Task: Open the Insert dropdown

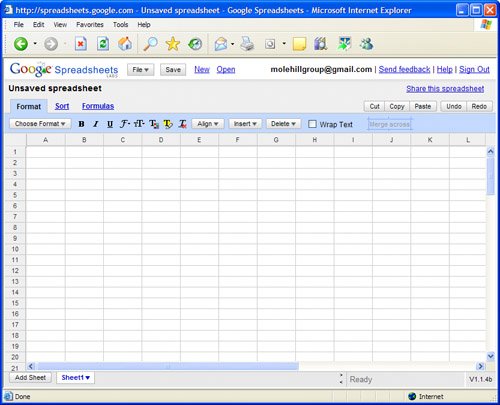Action: pos(245,124)
